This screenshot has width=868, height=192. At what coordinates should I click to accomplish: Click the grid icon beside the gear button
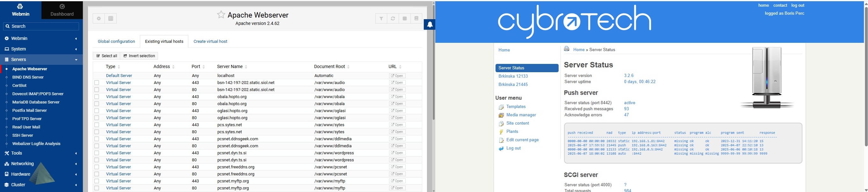(x=111, y=19)
